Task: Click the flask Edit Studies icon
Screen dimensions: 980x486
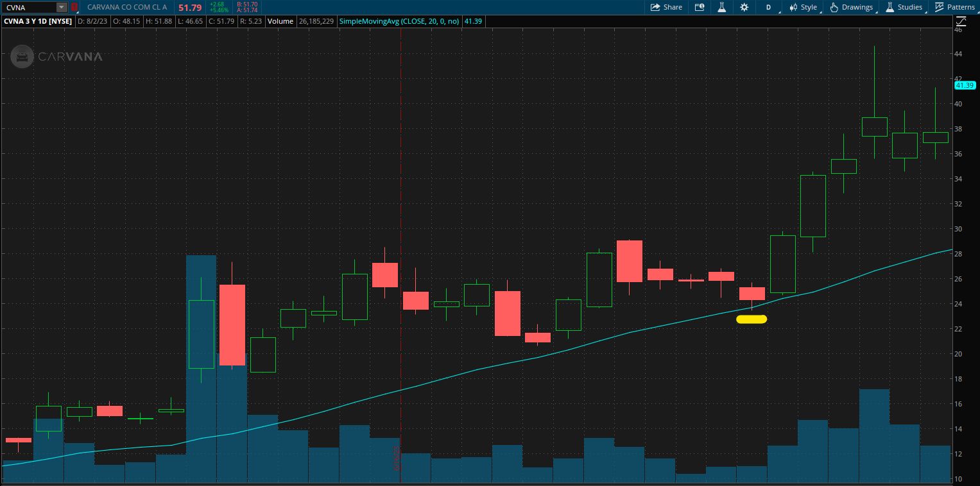Action: pyautogui.click(x=721, y=7)
